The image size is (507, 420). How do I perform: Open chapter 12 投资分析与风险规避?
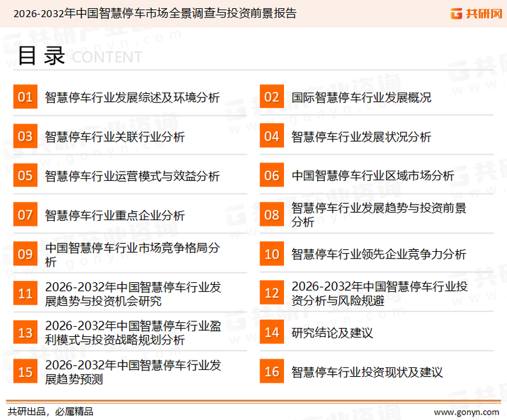379,293
